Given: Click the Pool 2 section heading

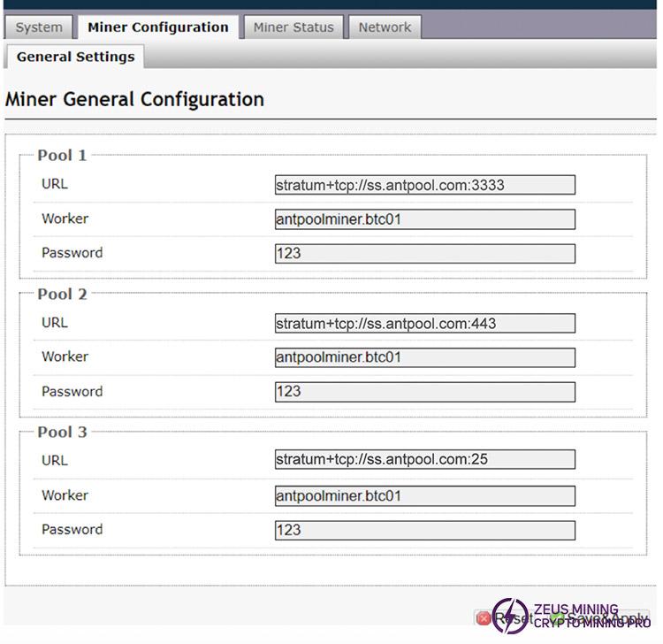Looking at the screenshot, I should point(62,295).
